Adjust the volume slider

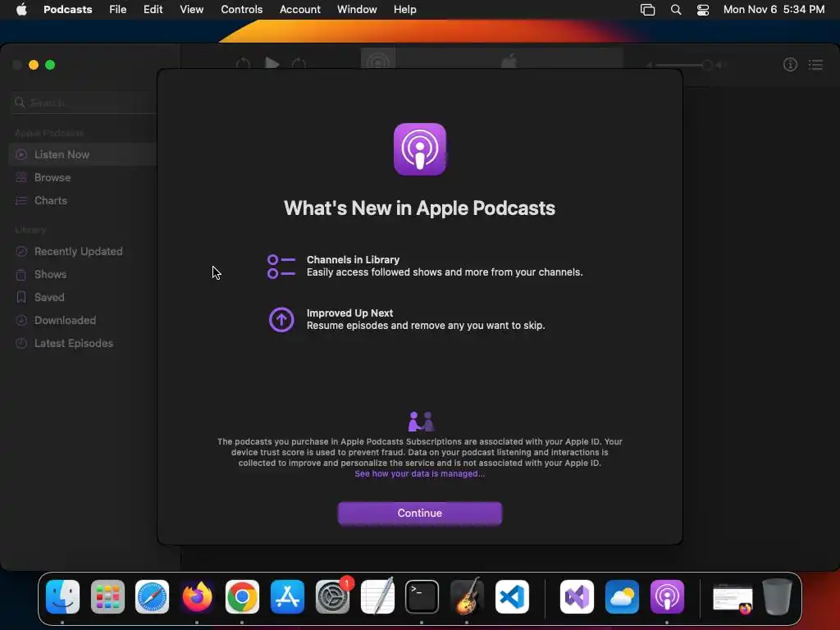[x=685, y=65]
